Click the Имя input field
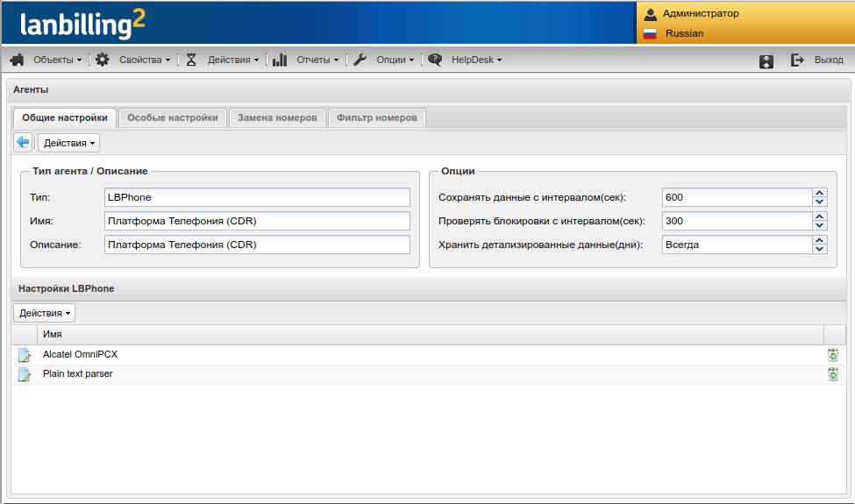This screenshot has height=504, width=855. pyautogui.click(x=257, y=221)
